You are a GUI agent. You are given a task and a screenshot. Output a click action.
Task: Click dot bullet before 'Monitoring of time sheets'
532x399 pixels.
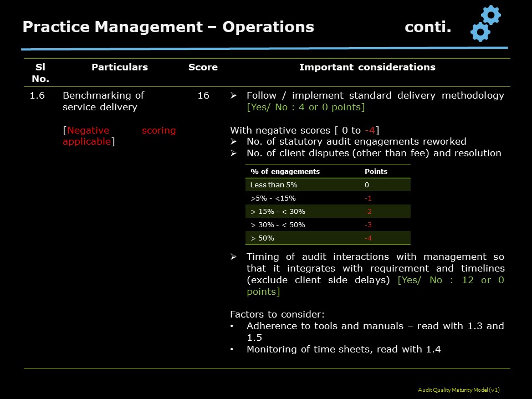(232, 349)
